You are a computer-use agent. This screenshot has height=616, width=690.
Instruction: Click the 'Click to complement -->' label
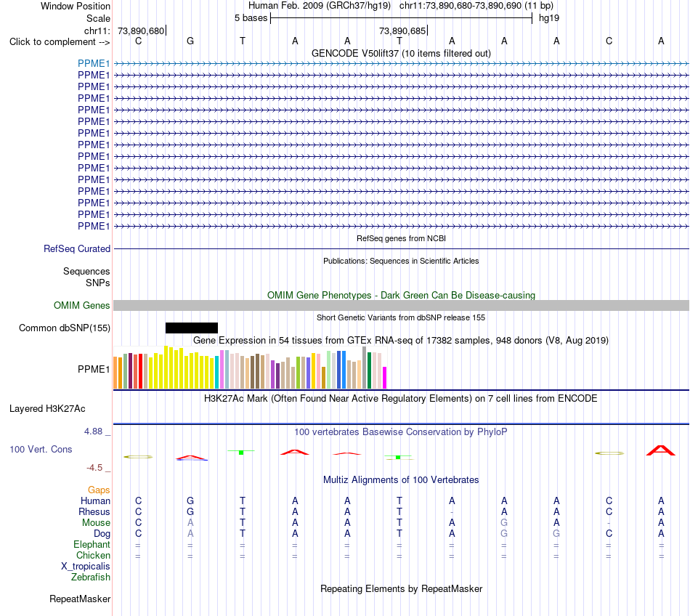[x=60, y=42]
